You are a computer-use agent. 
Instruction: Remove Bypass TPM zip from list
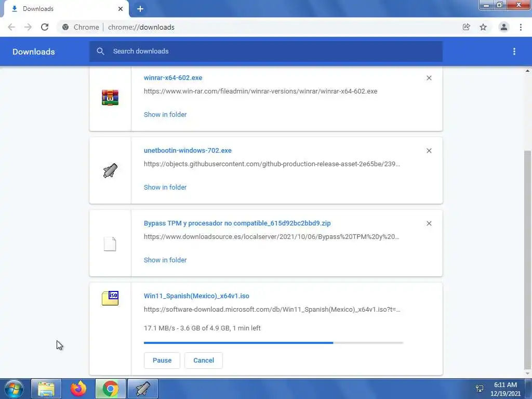click(429, 223)
